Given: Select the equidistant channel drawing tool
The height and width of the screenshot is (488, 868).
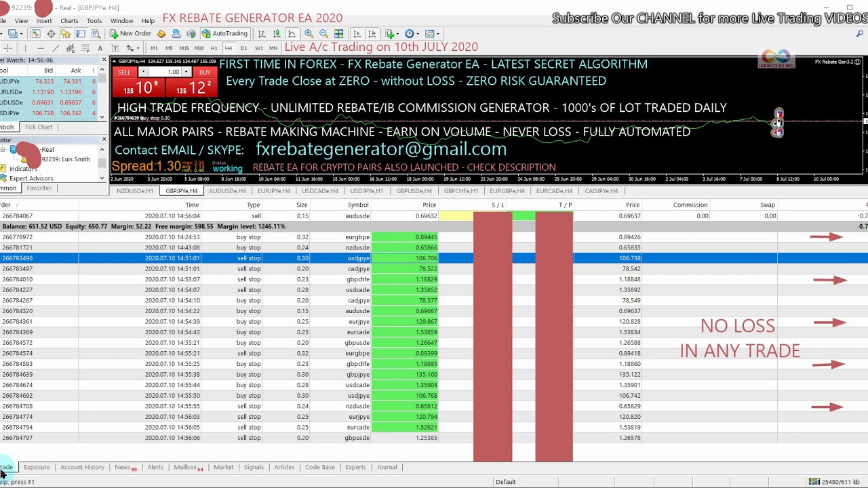Looking at the screenshot, I should click(x=71, y=48).
